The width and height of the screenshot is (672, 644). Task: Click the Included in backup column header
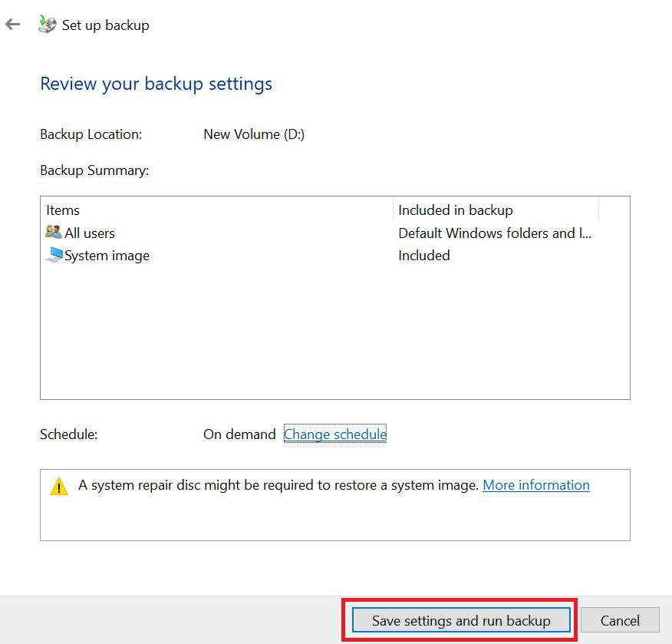tap(496, 210)
